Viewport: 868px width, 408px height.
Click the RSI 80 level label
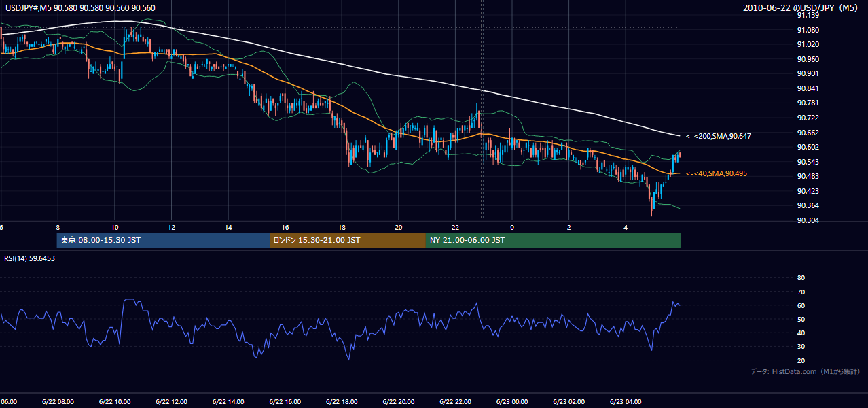[x=801, y=278]
